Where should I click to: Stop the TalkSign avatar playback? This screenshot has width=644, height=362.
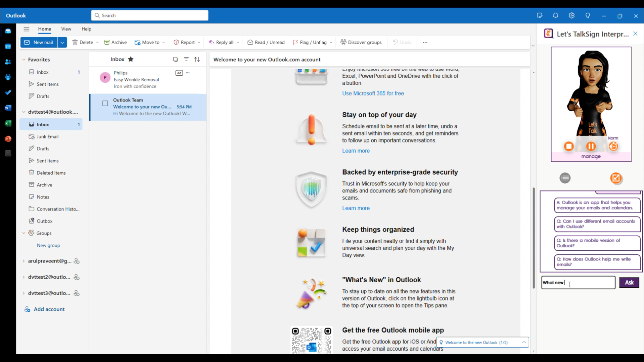[569, 146]
